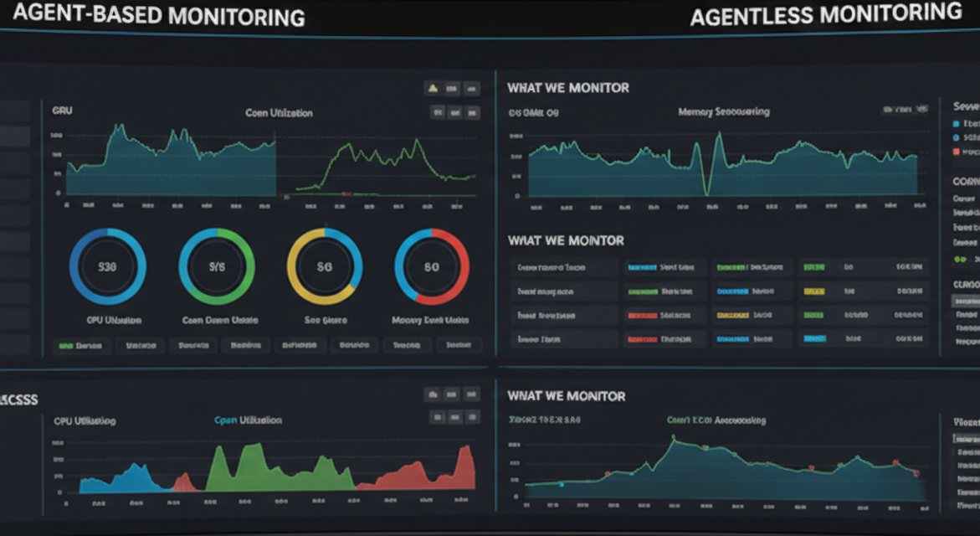The height and width of the screenshot is (536, 980).
Task: Open the red-and-blue Memory donut gauge
Action: pos(432,268)
